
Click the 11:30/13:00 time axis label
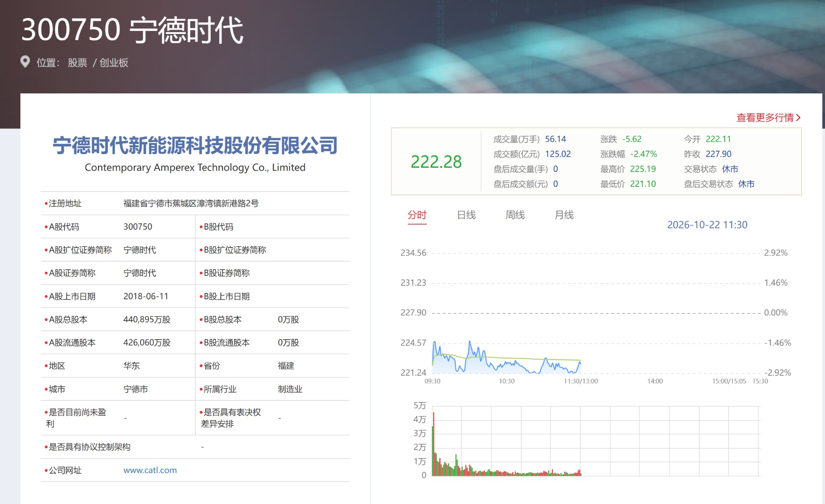pyautogui.click(x=581, y=381)
